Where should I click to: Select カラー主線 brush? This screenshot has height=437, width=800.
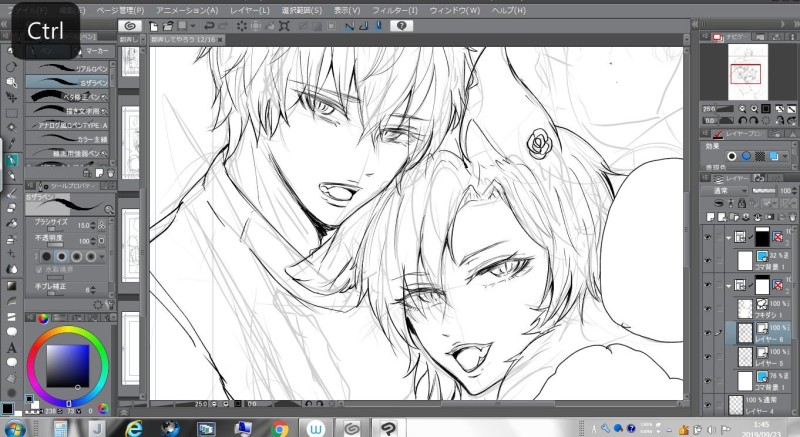[67, 139]
